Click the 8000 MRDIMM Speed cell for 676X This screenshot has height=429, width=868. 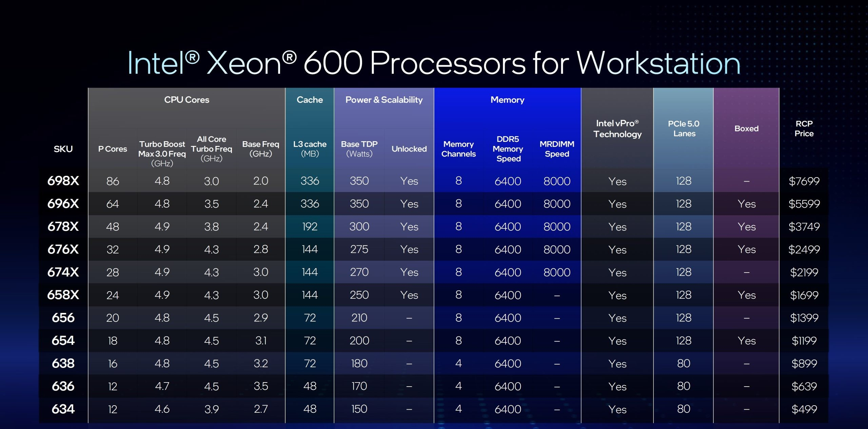pos(557,249)
